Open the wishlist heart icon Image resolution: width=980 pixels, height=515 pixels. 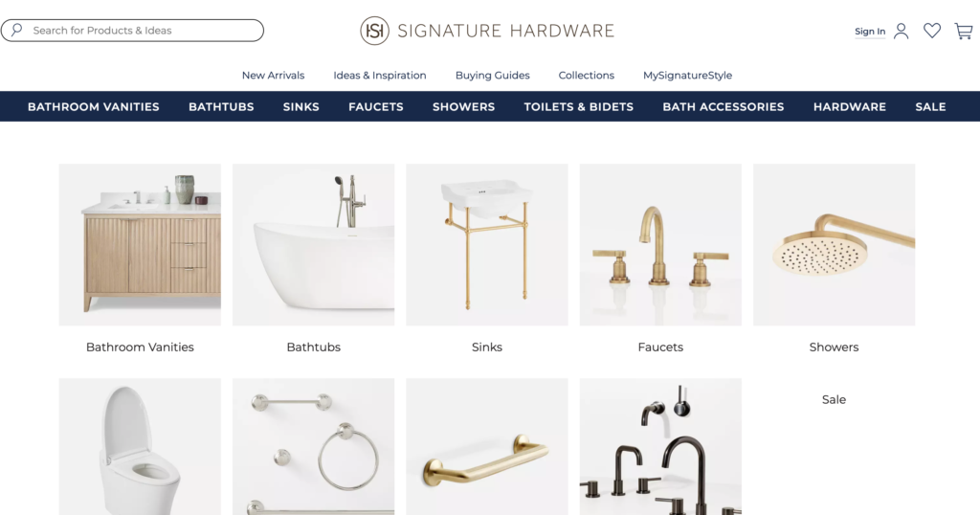point(932,31)
